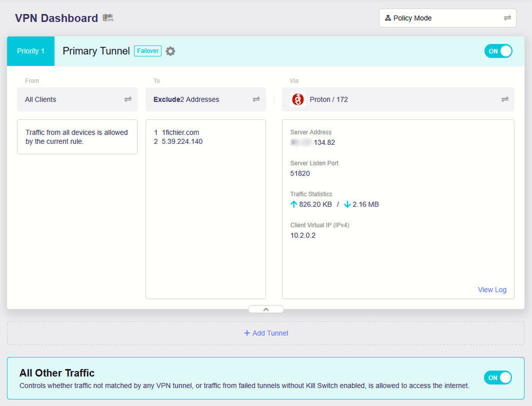Select the 5.39.224.140 excluded address
The width and height of the screenshot is (532, 406).
coord(182,141)
